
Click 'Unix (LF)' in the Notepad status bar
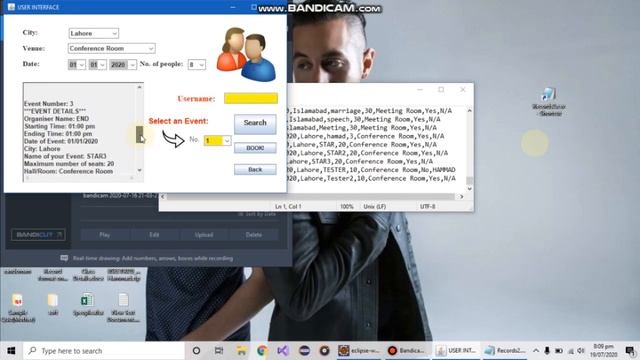tap(374, 207)
